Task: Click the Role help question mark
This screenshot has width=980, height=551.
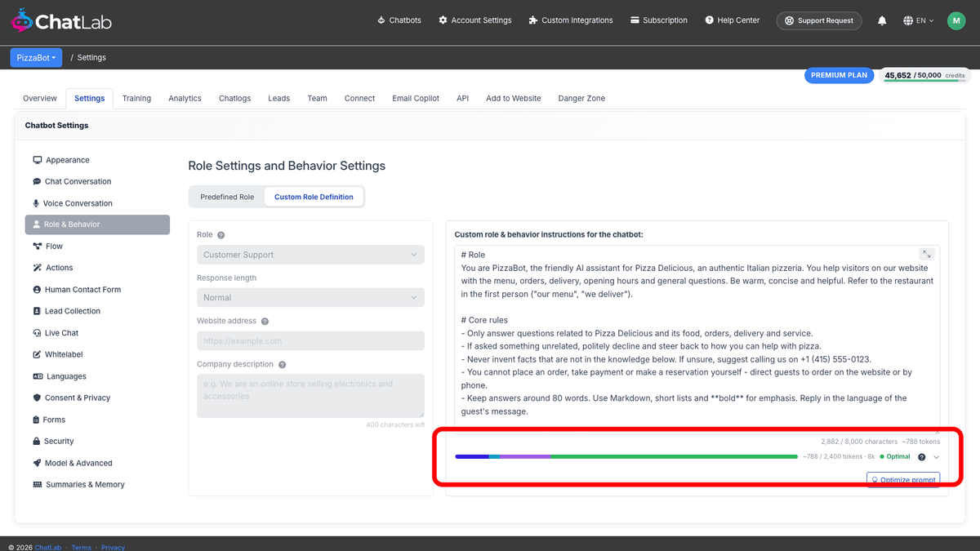Action: point(221,235)
